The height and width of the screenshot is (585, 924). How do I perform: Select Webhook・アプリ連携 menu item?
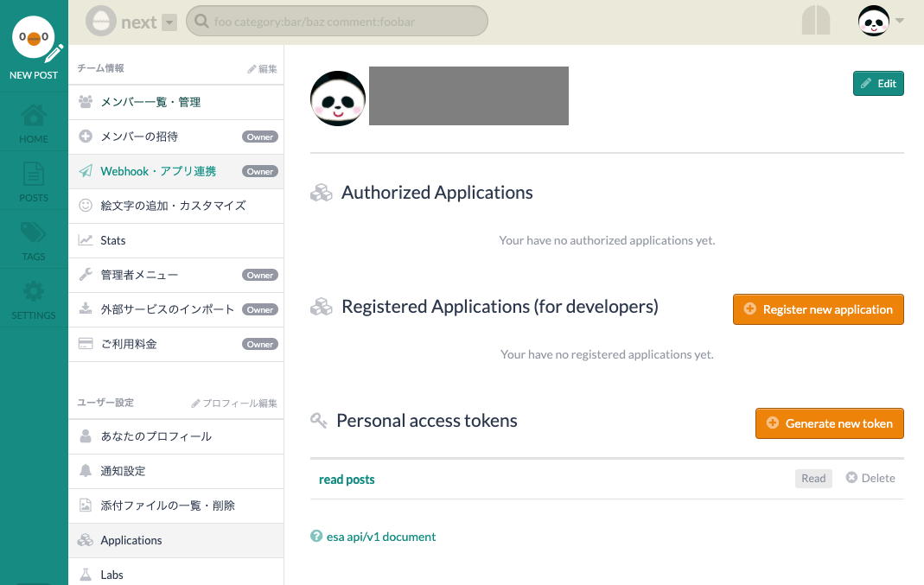[158, 171]
